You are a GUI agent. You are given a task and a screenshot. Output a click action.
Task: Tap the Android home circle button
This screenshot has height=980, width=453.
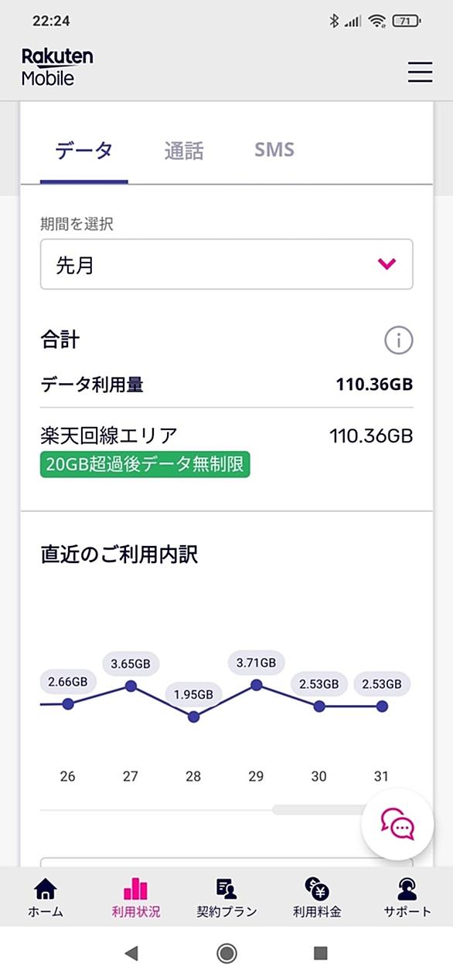[x=226, y=954]
